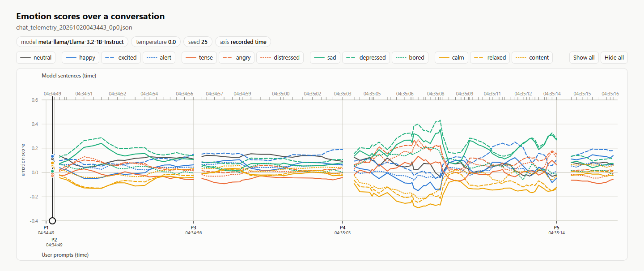This screenshot has width=644, height=271.
Task: Click the Model sentences (time) label
Action: point(69,76)
